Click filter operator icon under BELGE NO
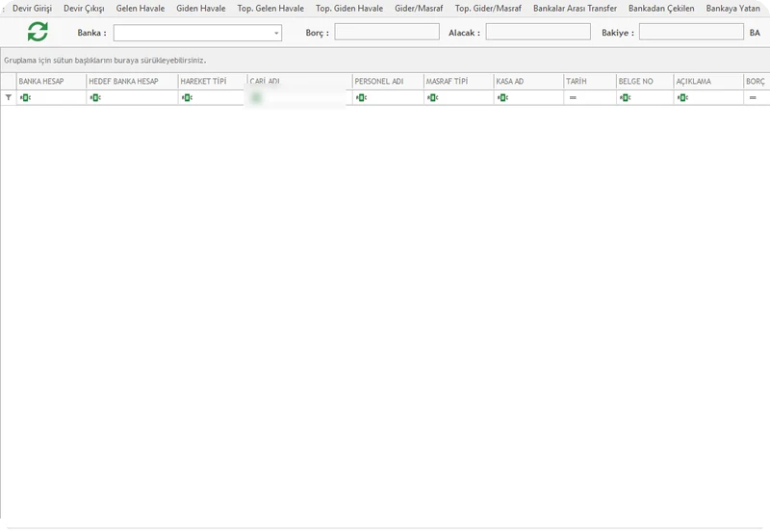The height and width of the screenshot is (532, 770). (625, 98)
